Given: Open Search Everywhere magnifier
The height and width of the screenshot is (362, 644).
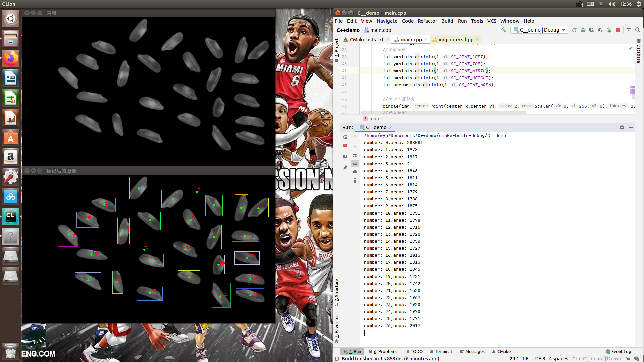Looking at the screenshot, I should pos(638,30).
